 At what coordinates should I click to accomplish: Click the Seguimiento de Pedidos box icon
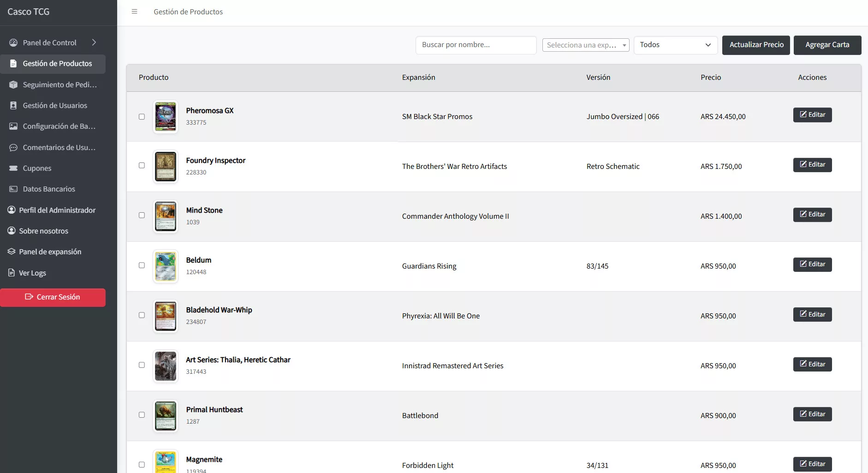pyautogui.click(x=13, y=84)
